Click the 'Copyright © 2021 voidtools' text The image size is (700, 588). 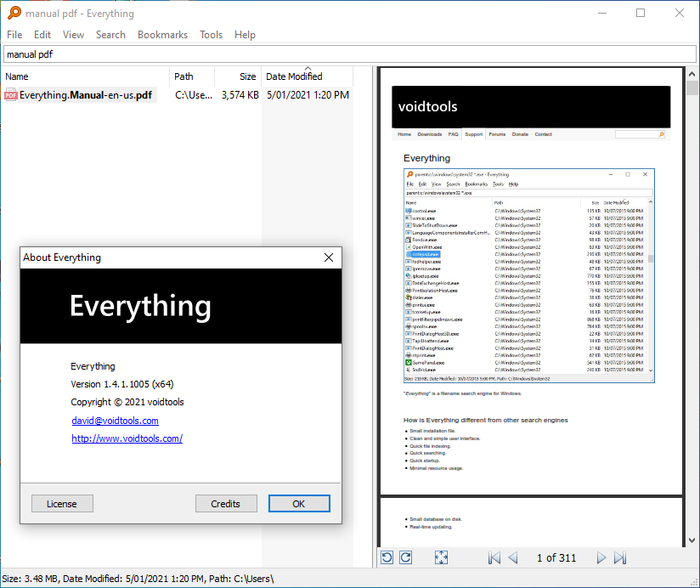127,402
